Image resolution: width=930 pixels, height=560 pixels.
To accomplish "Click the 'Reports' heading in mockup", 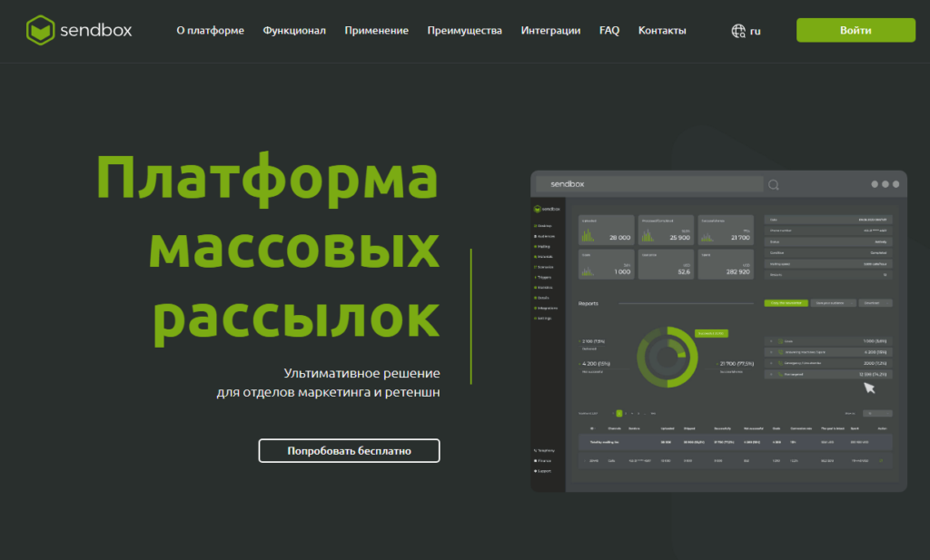I will [x=589, y=303].
